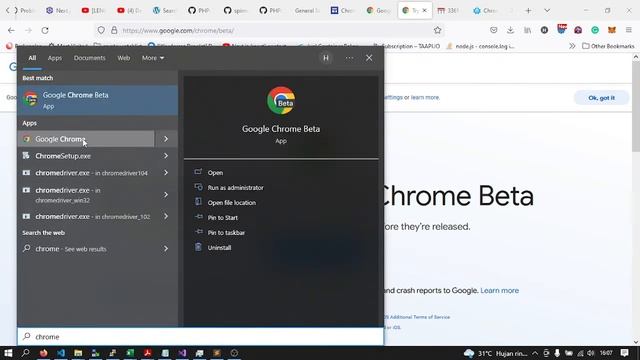Expand chromedriver_win32 result arrow

166,195
